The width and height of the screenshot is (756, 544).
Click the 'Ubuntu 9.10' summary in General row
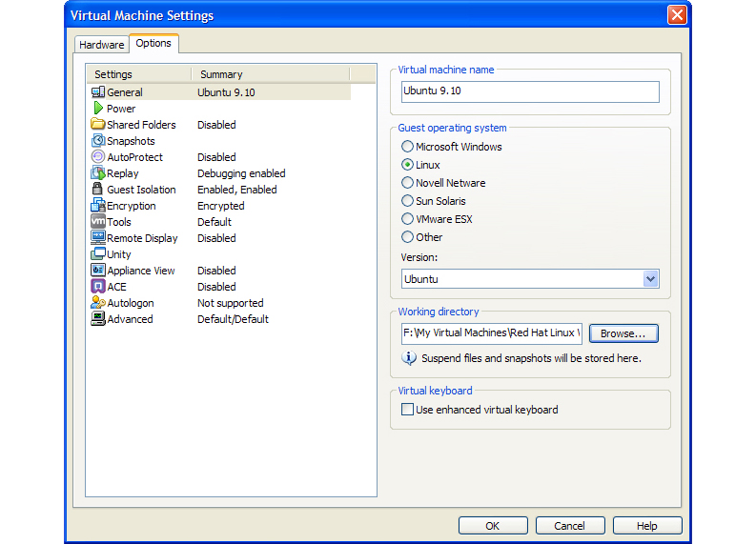pos(226,92)
